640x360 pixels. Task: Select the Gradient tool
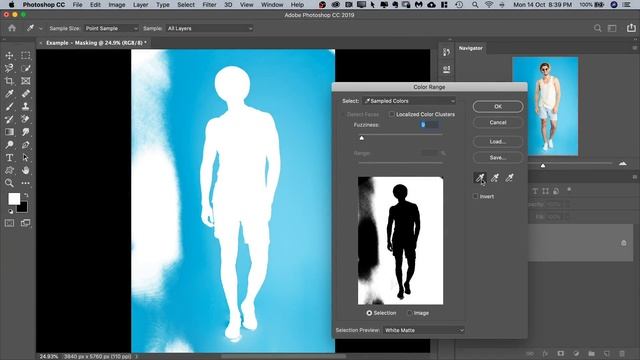click(x=9, y=132)
